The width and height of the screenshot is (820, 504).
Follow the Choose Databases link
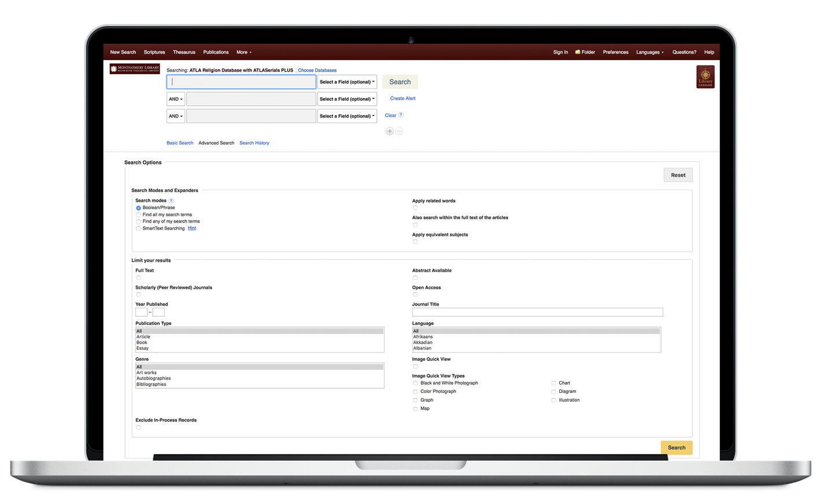pos(317,71)
